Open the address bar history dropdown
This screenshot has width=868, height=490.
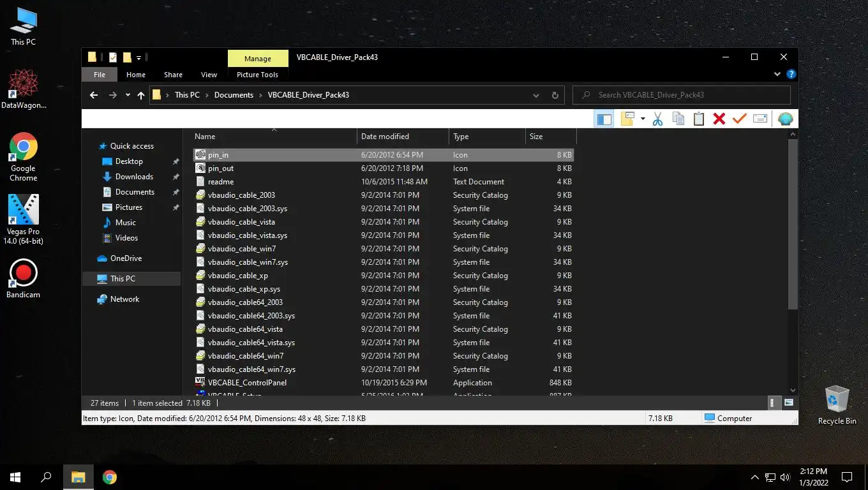[536, 95]
